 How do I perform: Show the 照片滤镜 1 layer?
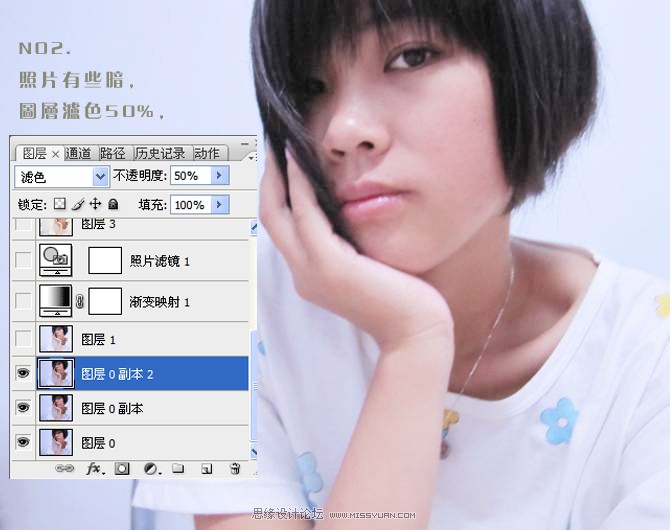click(x=23, y=260)
